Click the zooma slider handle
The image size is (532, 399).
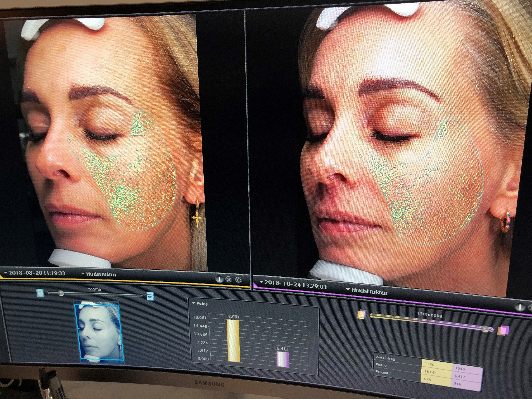(61, 293)
